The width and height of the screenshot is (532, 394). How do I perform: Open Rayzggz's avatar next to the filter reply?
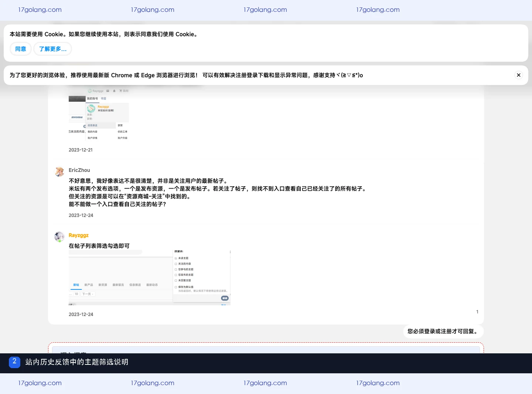[x=59, y=237]
